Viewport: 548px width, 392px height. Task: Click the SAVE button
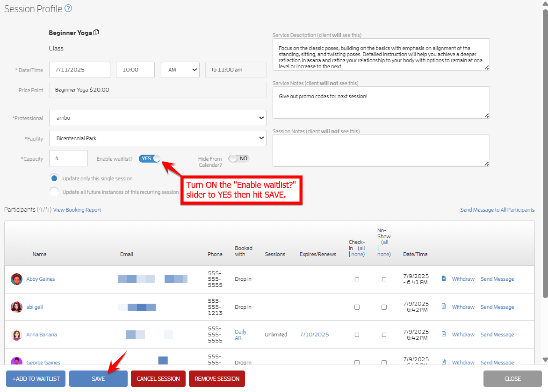98,379
